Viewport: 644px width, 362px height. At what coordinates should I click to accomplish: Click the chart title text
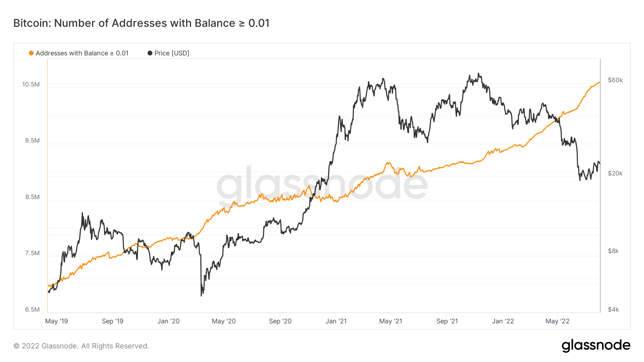tap(141, 23)
